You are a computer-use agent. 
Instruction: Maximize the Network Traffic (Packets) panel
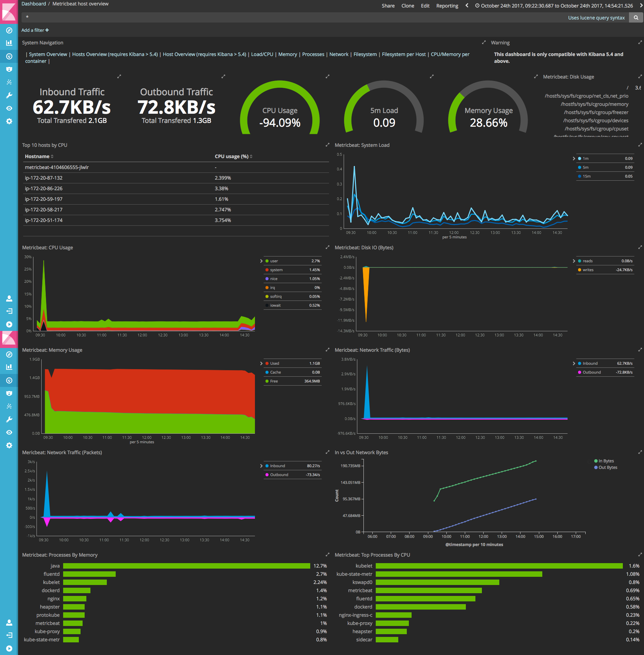[328, 452]
